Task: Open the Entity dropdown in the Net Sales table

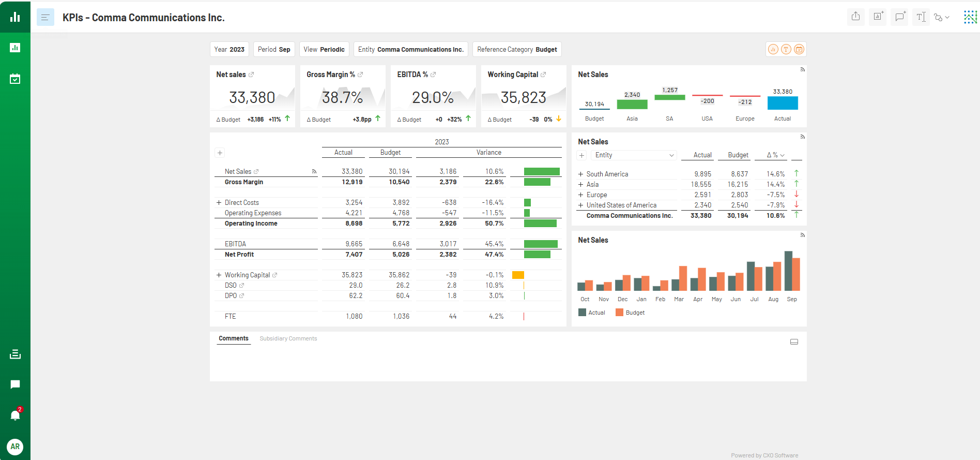Action: [634, 155]
